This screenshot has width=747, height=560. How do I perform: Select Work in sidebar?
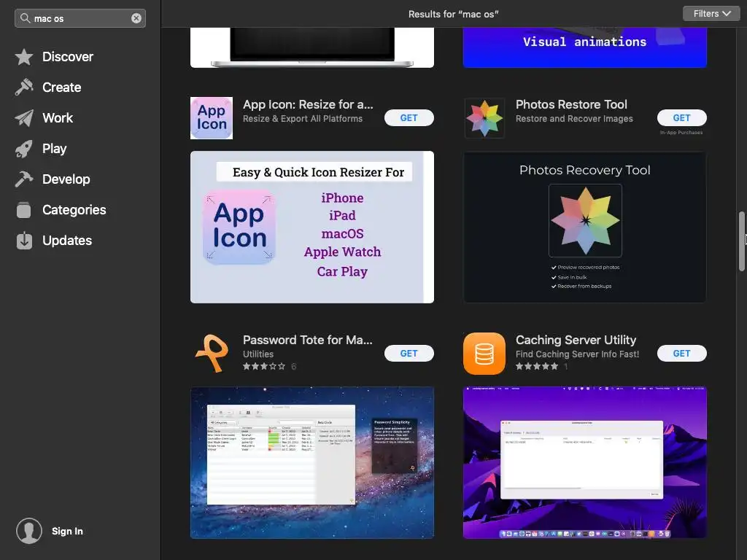[58, 118]
